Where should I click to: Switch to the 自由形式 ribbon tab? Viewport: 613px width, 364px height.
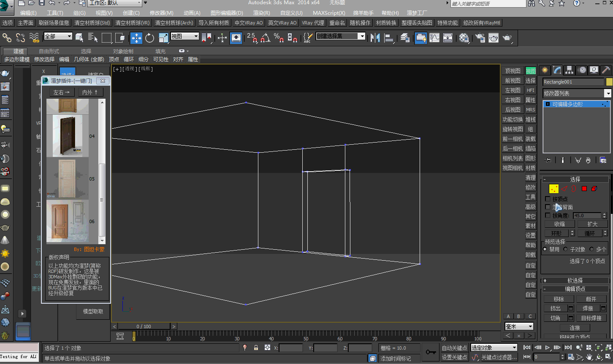(49, 51)
